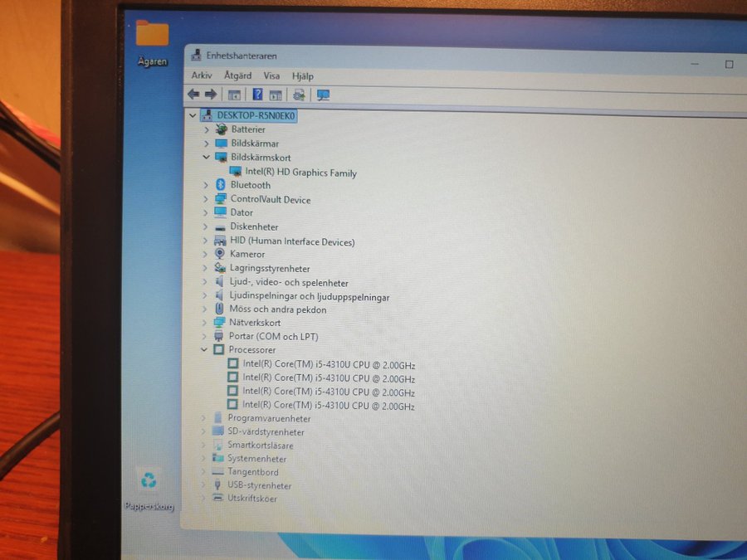747x560 pixels.
Task: Open the Arkiv menu
Action: [201, 75]
